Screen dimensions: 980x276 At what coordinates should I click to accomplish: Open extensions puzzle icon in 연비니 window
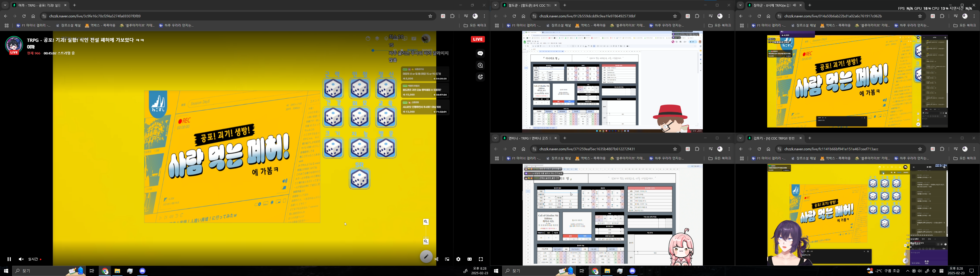tap(697, 149)
